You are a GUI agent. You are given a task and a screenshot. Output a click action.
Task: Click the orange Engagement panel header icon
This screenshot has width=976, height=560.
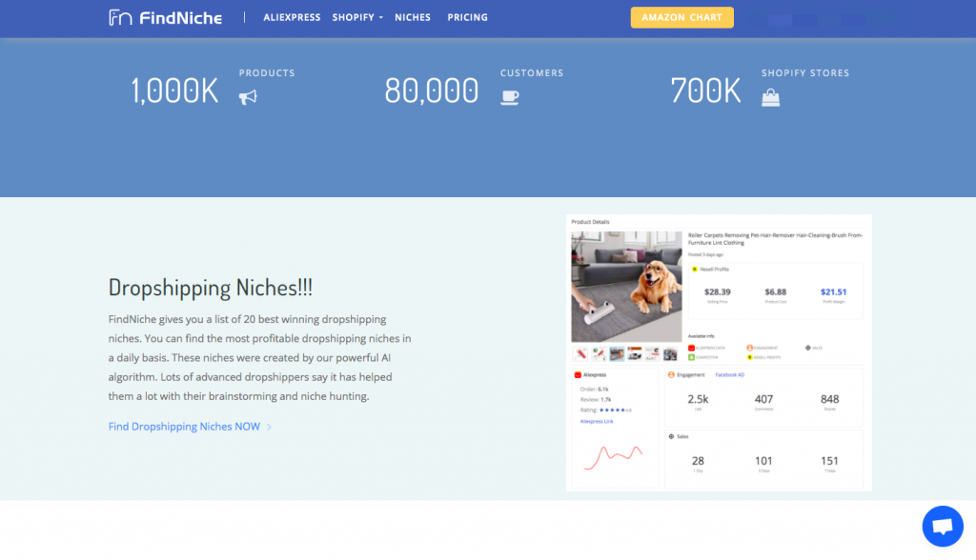click(x=671, y=374)
